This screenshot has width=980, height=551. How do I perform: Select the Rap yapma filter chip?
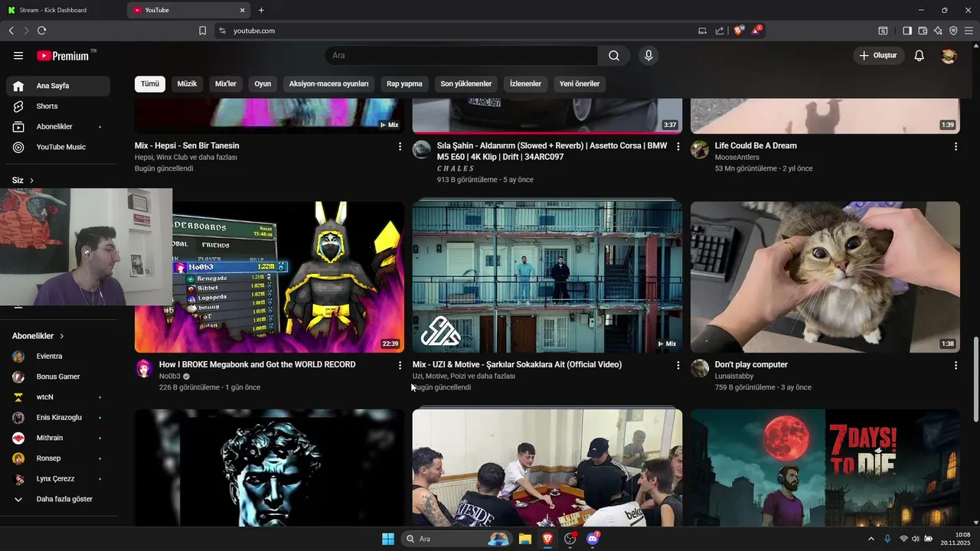(404, 83)
